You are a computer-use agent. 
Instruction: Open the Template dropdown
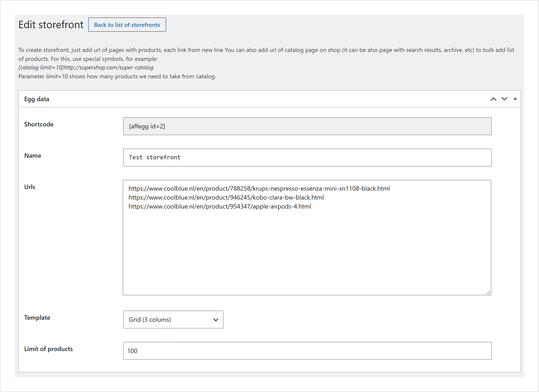click(173, 319)
